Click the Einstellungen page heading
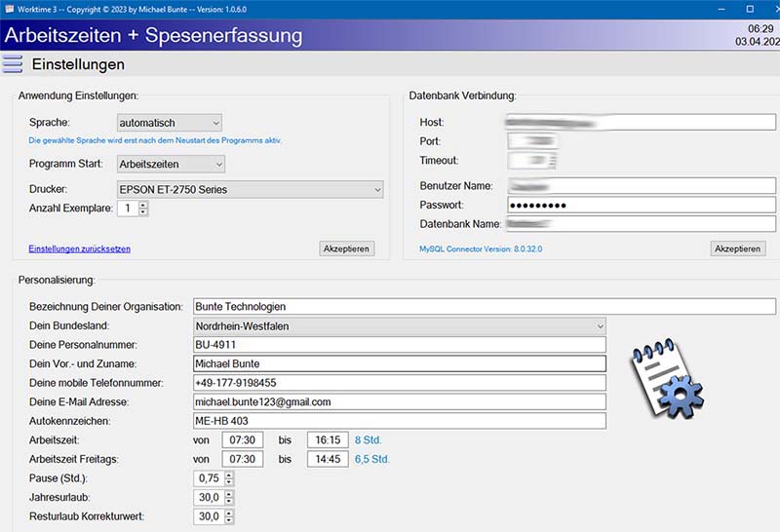The image size is (780, 532). pyautogui.click(x=78, y=64)
